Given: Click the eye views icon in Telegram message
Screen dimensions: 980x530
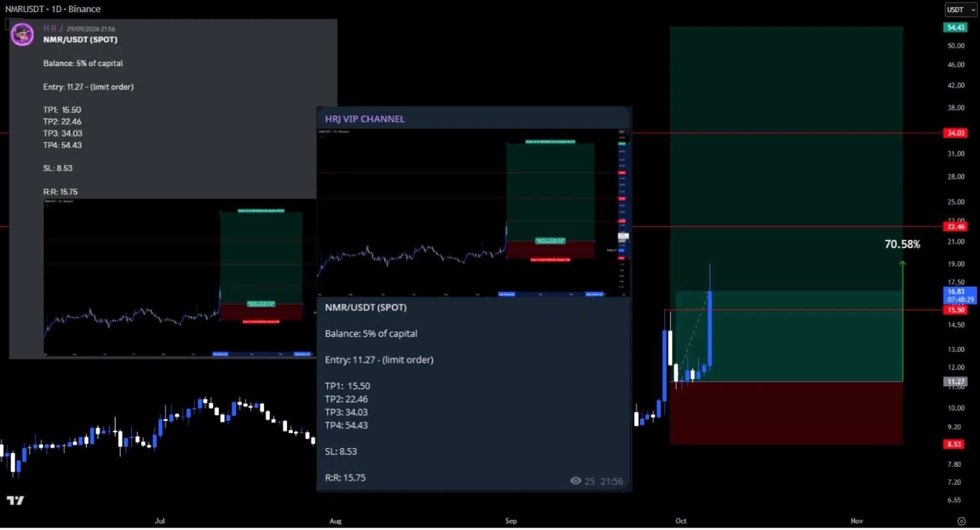Looking at the screenshot, I should pyautogui.click(x=575, y=481).
